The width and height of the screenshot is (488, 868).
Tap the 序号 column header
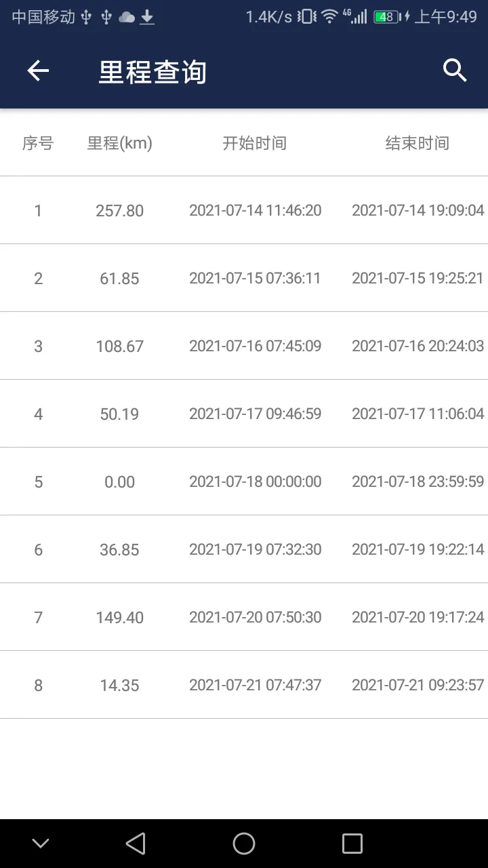click(x=38, y=143)
